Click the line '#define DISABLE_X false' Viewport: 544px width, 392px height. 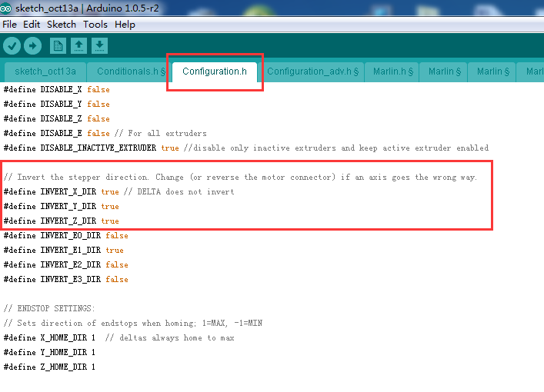coord(56,89)
